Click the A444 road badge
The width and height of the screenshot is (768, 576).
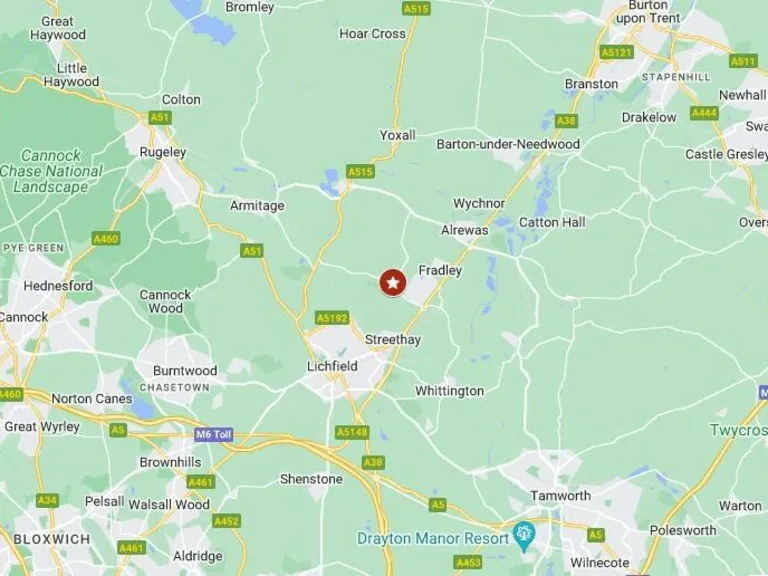pyautogui.click(x=704, y=113)
